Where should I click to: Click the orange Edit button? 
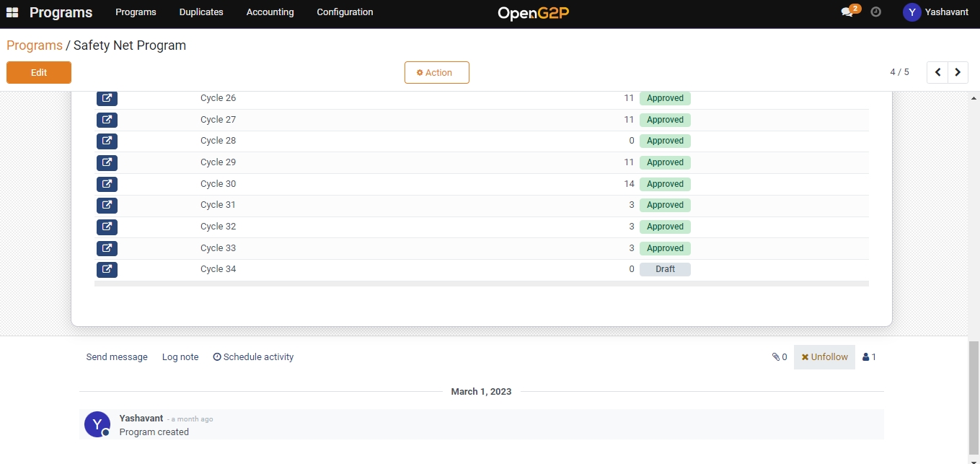click(39, 72)
